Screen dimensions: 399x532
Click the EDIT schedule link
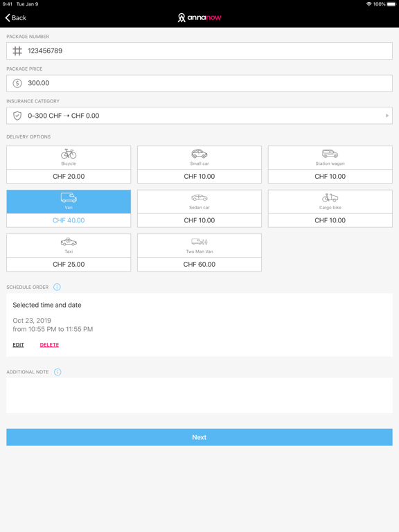(x=18, y=345)
